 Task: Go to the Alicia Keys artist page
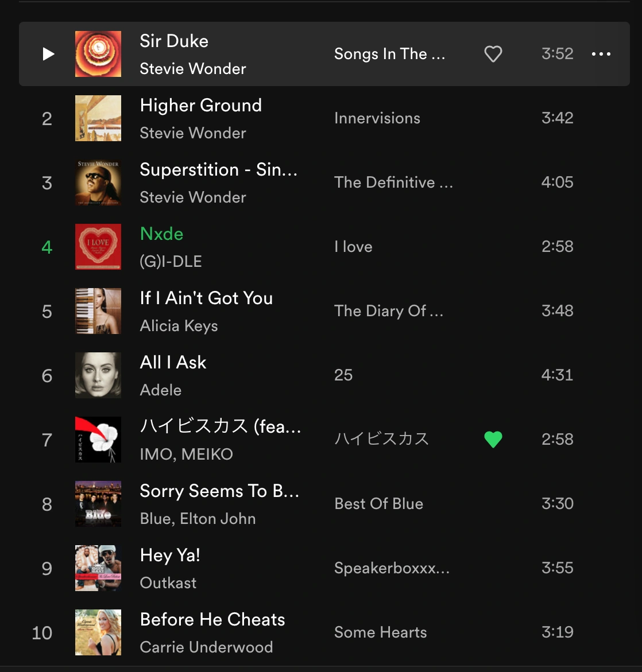[179, 326]
